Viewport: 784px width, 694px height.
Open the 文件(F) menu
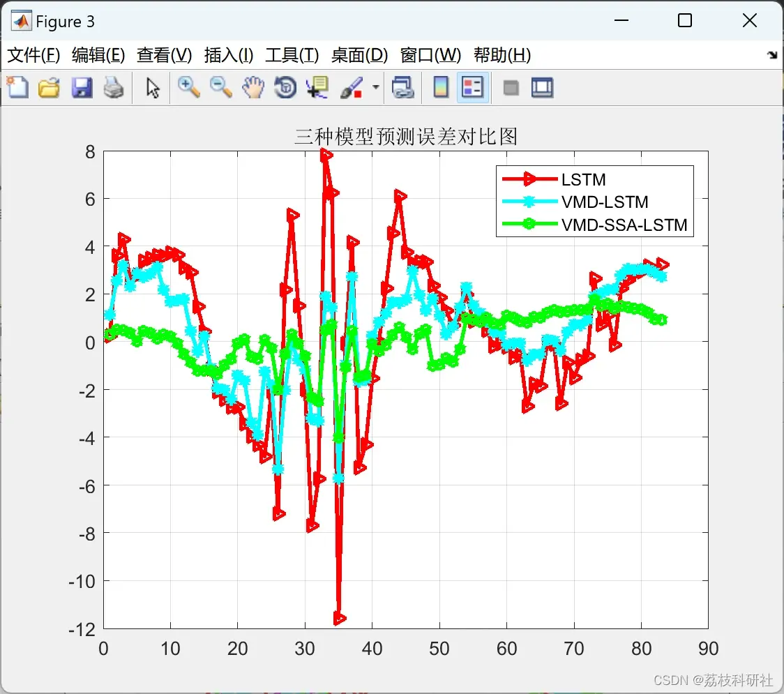(33, 55)
